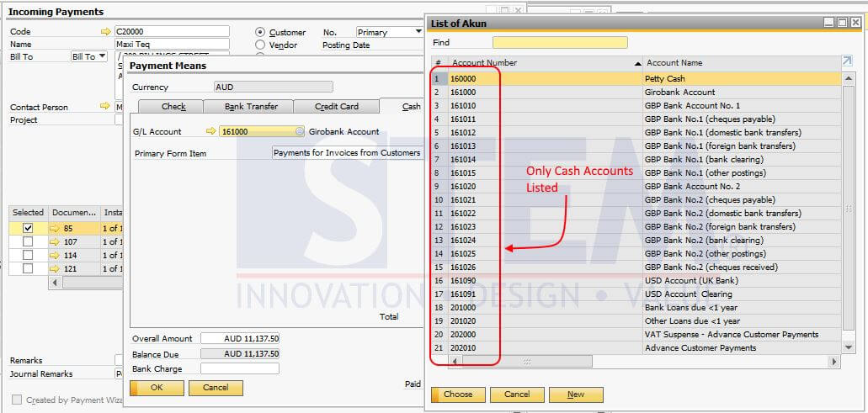Viewport: 868px width, 413px height.
Task: Select GBP Bank No.1 (cheques payable) row
Action: tap(636, 119)
